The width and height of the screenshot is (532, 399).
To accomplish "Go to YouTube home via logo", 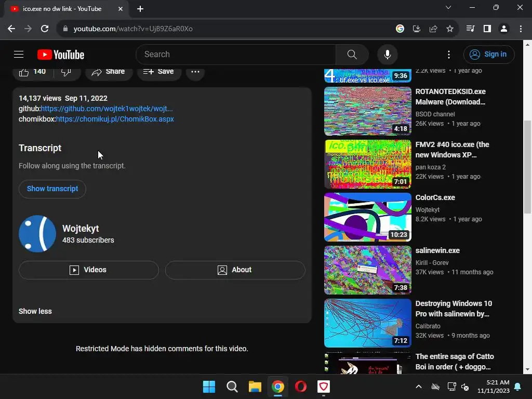I will [61, 55].
